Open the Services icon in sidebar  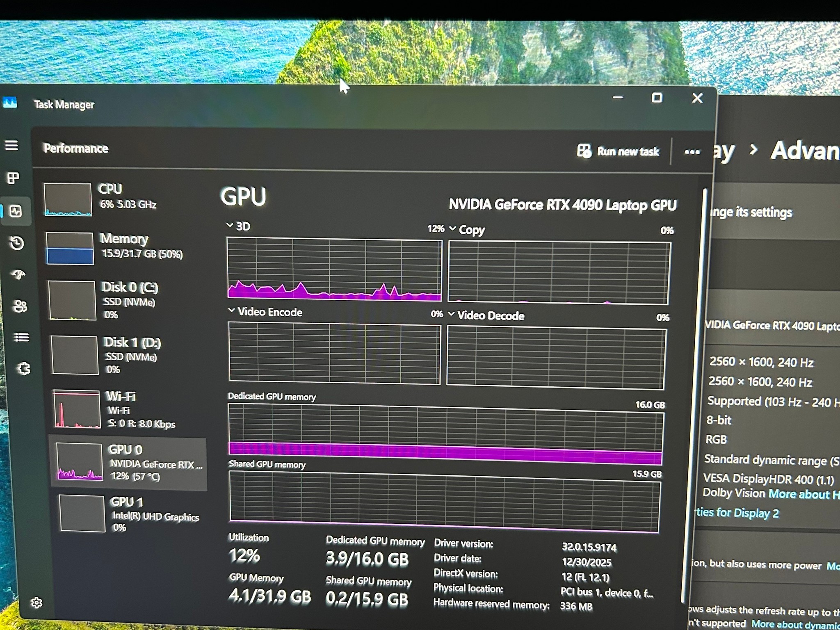coord(24,369)
